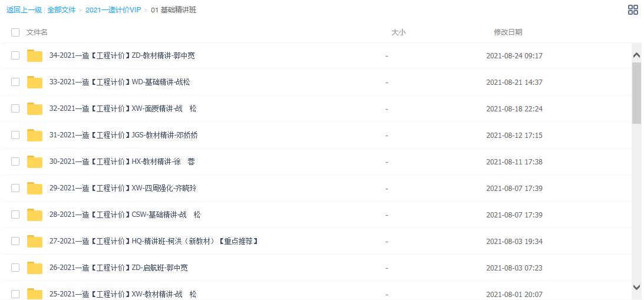Click folder icon for 26-2021 ZD-启航班-郭中宽
The width and height of the screenshot is (644, 300).
[x=35, y=268]
